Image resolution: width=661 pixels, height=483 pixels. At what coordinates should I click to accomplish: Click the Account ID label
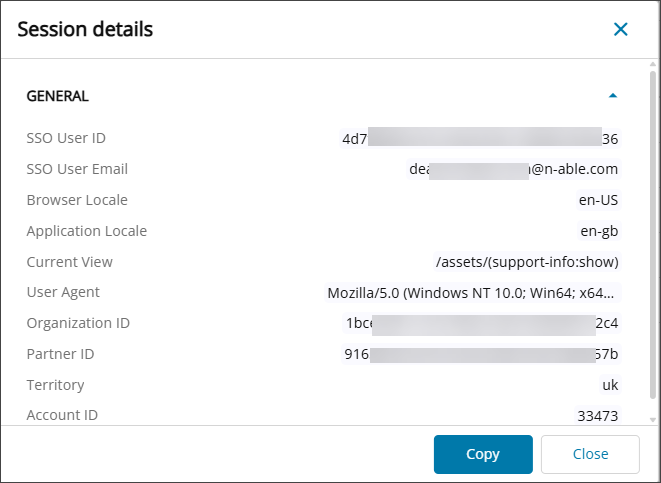(62, 415)
